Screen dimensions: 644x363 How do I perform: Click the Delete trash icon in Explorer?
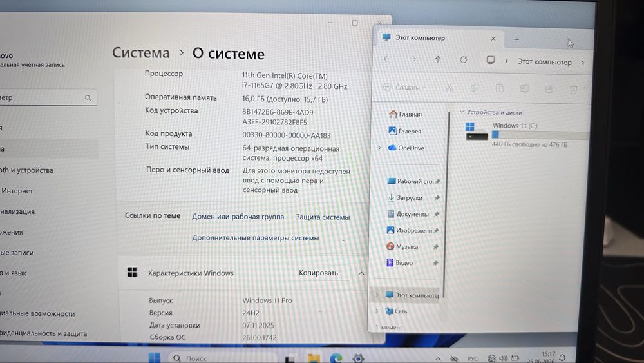[574, 89]
